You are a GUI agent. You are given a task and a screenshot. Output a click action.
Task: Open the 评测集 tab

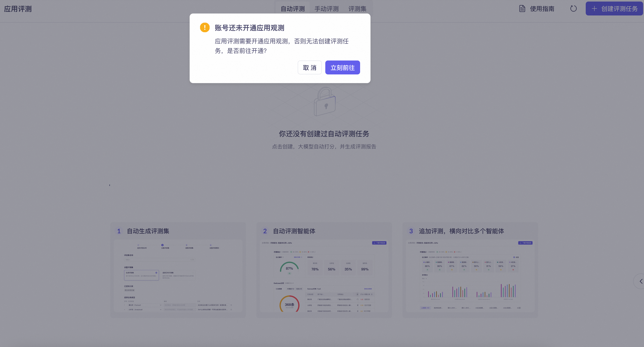click(357, 9)
